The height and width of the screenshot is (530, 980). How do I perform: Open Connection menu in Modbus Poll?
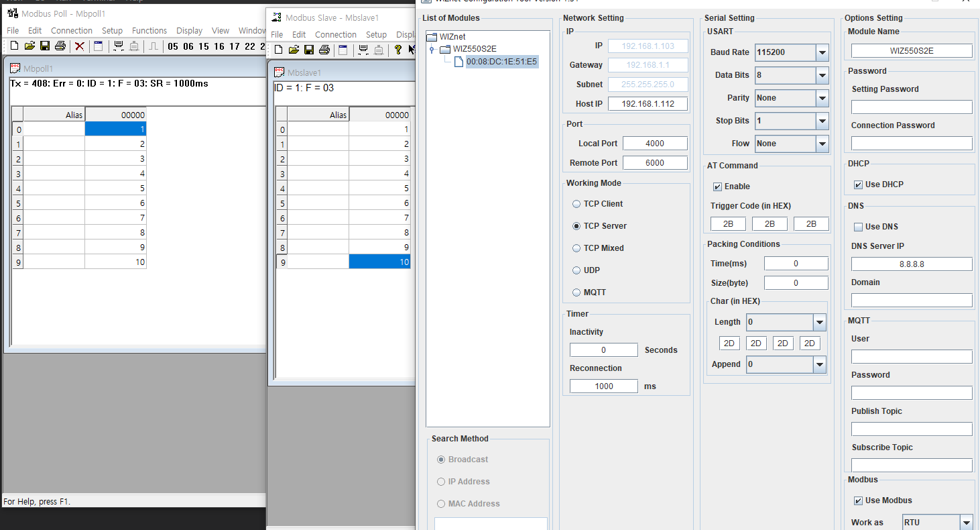[72, 30]
